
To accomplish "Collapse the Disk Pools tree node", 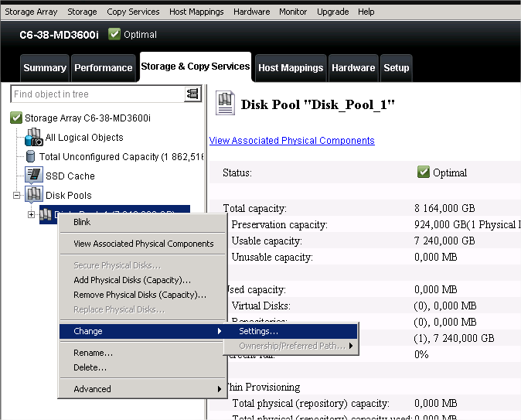I will pyautogui.click(x=16, y=195).
